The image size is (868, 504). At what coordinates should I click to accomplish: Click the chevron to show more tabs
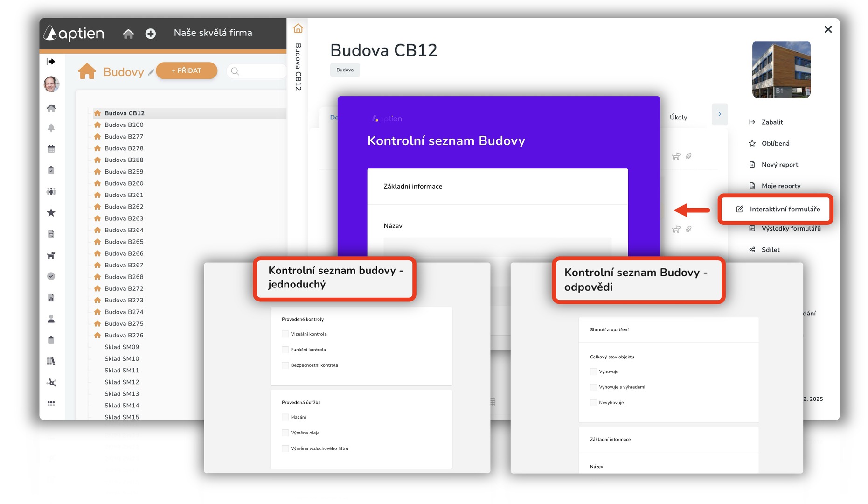pos(720,114)
